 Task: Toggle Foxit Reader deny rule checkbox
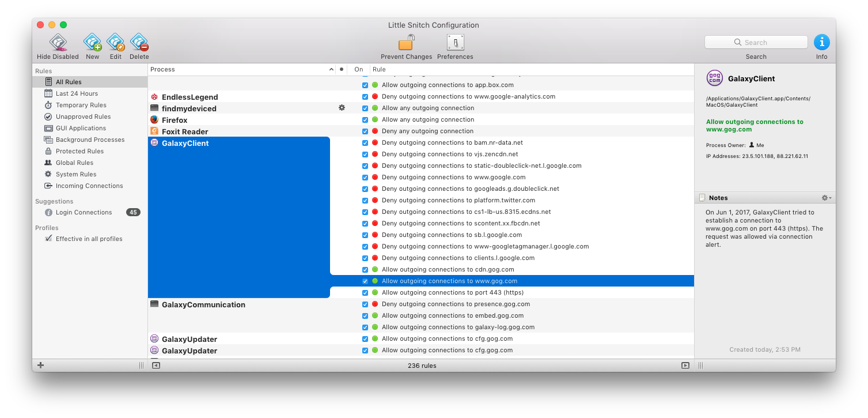click(x=365, y=131)
